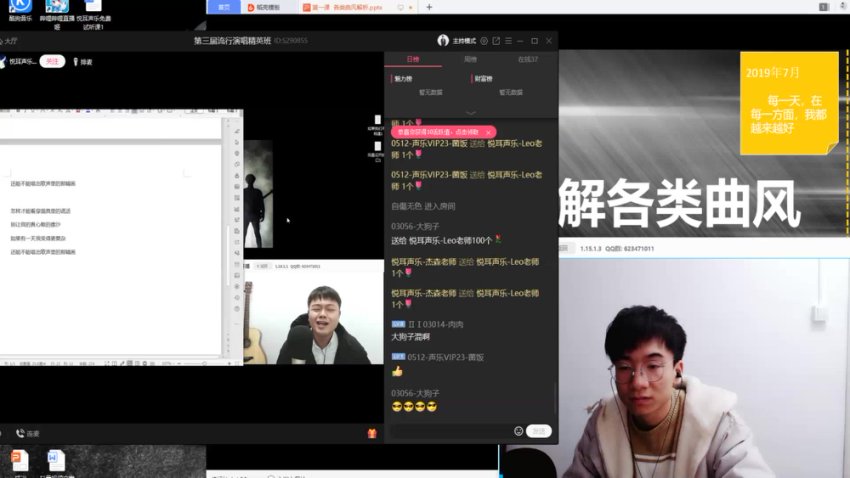The image size is (850, 478).
Task: Click the 排麦 microphone queue icon
Action: point(76,61)
